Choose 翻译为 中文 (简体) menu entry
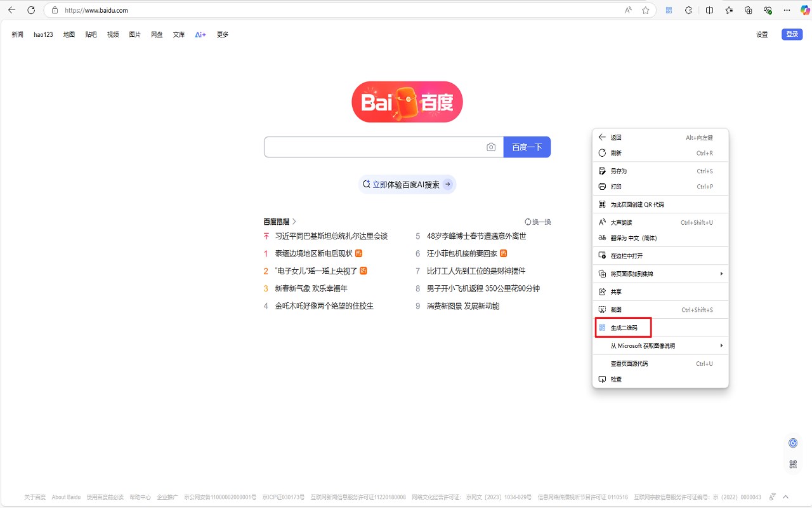This screenshot has width=812, height=508. (x=660, y=238)
